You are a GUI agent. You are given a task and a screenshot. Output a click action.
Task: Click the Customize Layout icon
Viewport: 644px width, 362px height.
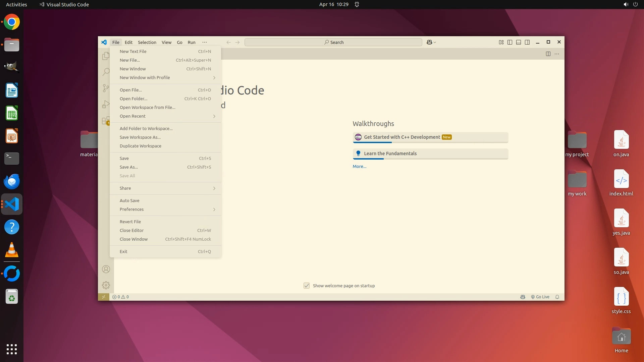coord(501,42)
